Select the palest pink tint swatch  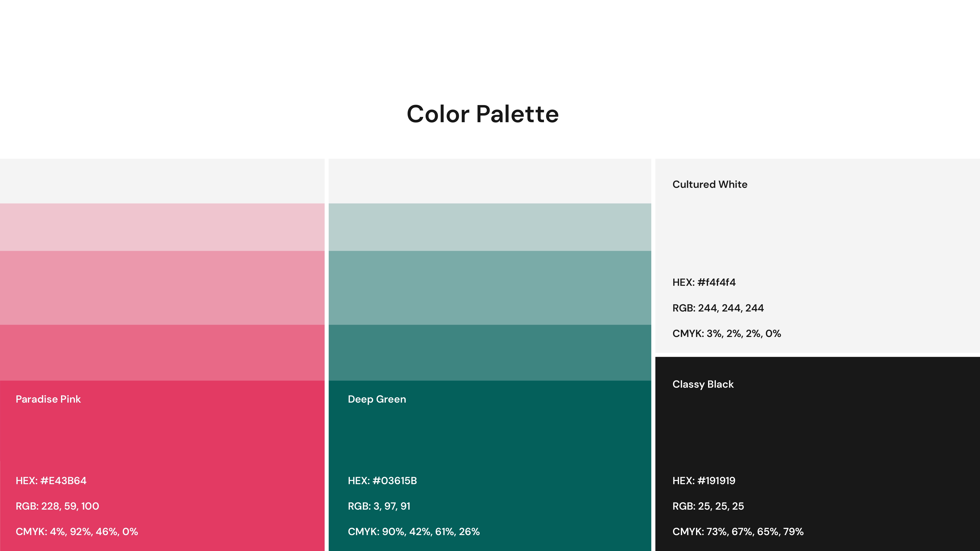point(162,227)
